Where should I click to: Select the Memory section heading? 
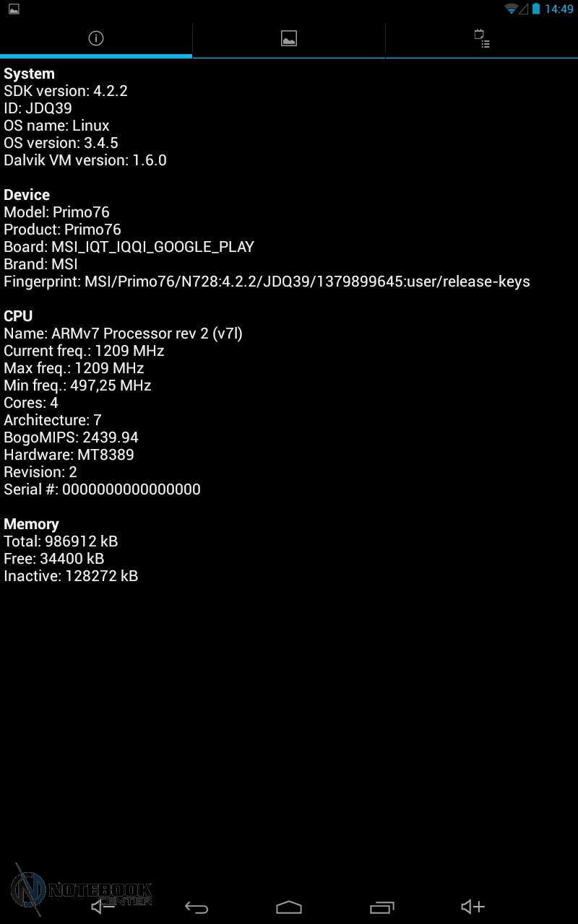[x=31, y=524]
